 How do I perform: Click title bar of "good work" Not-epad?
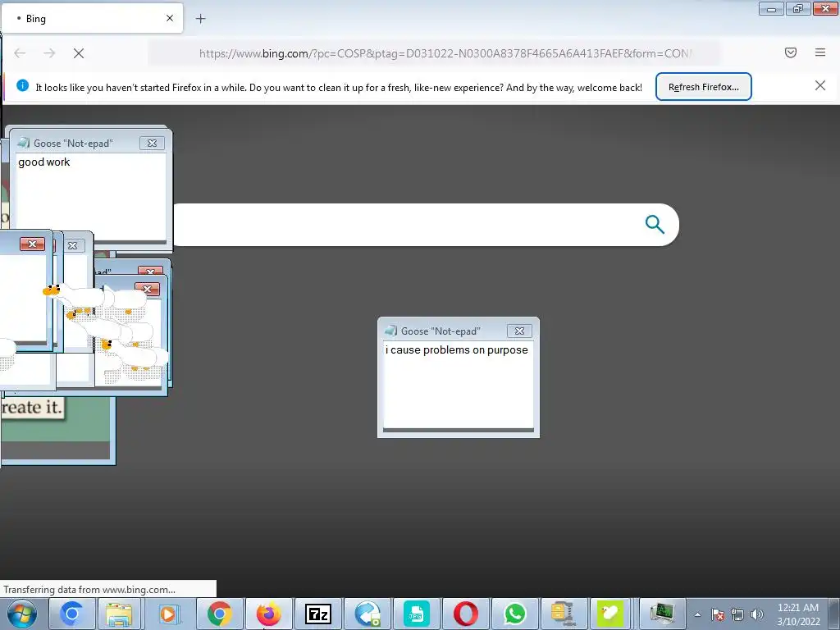[73, 144]
